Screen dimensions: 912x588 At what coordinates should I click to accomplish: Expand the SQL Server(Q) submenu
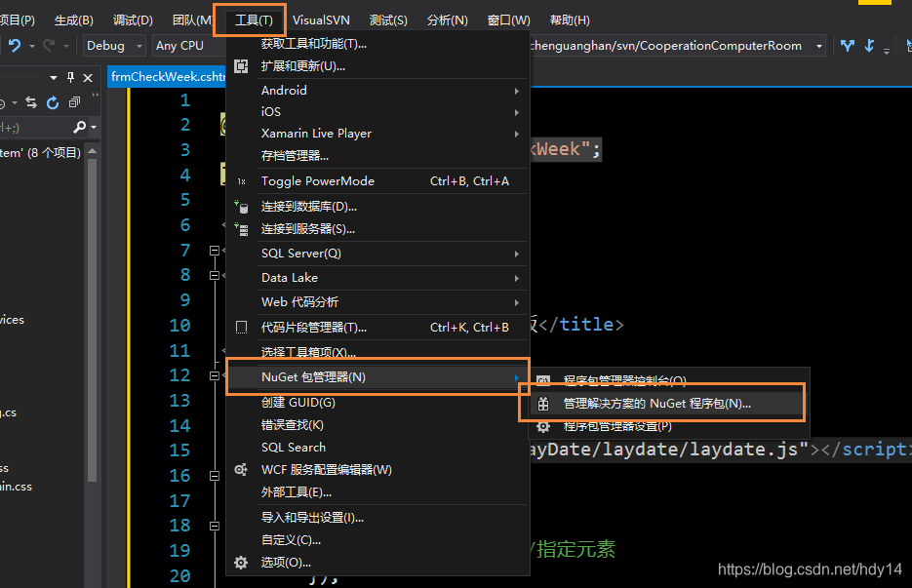(376, 254)
